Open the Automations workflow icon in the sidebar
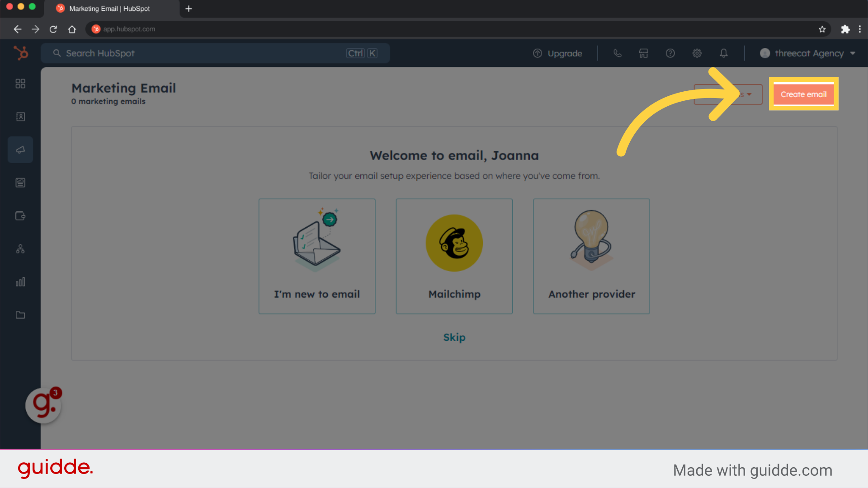This screenshot has height=488, width=868. click(20, 249)
